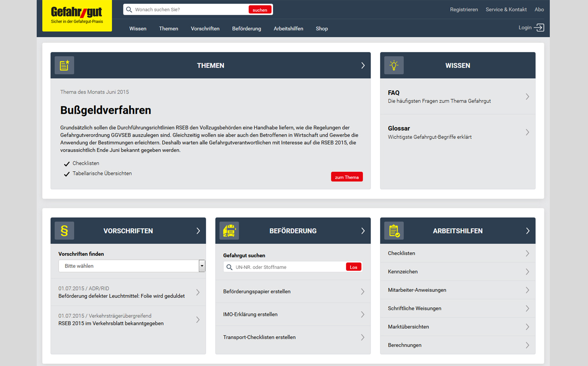Screen dimensions: 588x366
Task: Open the Shop menu item
Action: (x=322, y=28)
